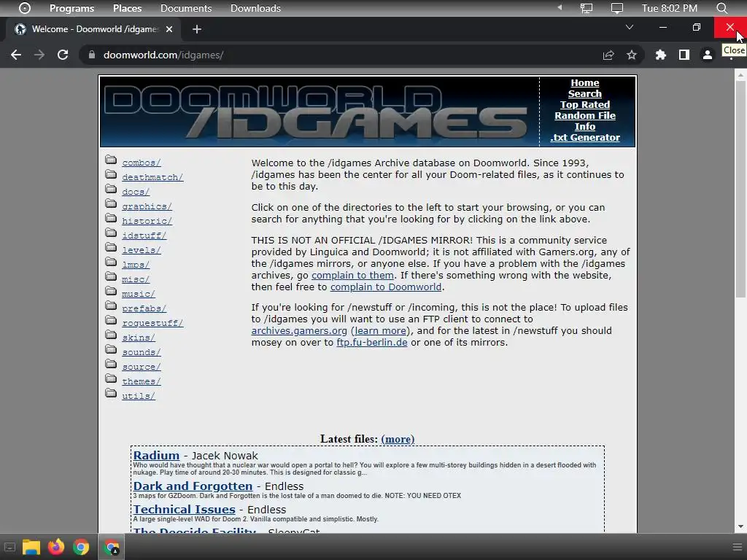This screenshot has width=747, height=560.
Task: Open the extensions puzzle icon
Action: pyautogui.click(x=660, y=55)
